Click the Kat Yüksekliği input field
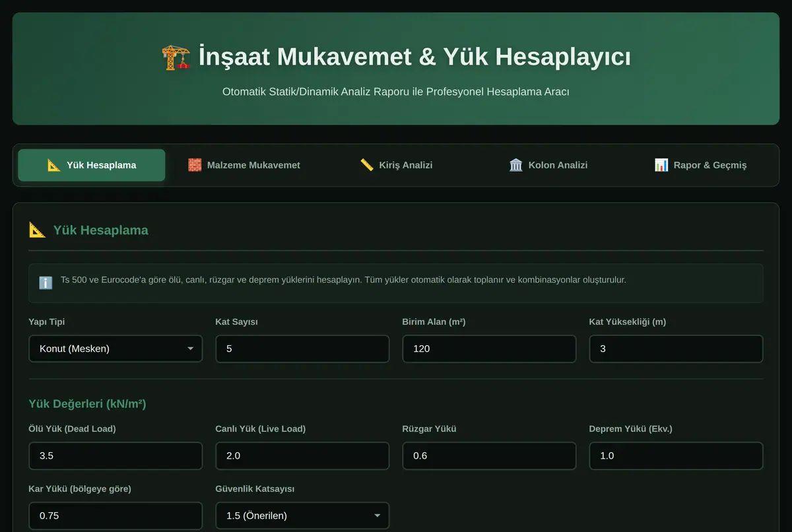792x532 pixels. [676, 349]
